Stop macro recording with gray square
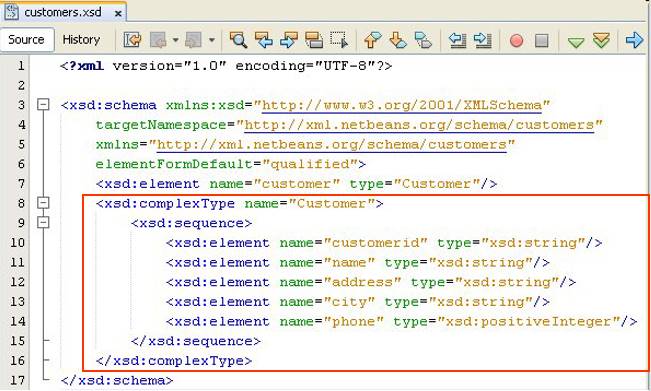 coord(542,41)
